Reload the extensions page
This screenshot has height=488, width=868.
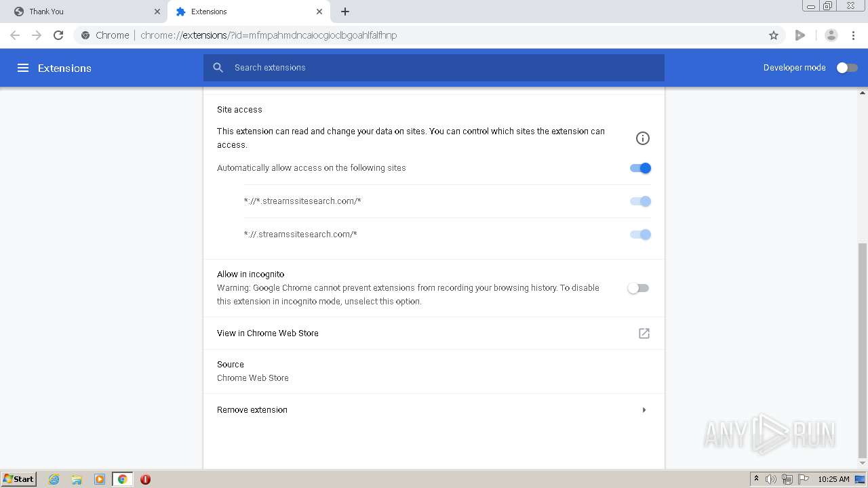click(58, 35)
